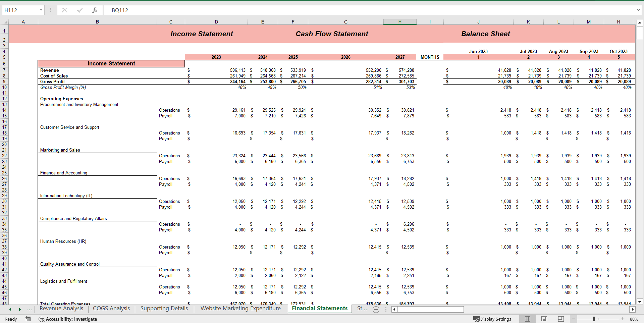Add a new worksheet with the plus icon
Image resolution: width=644 pixels, height=324 pixels.
pos(376,310)
